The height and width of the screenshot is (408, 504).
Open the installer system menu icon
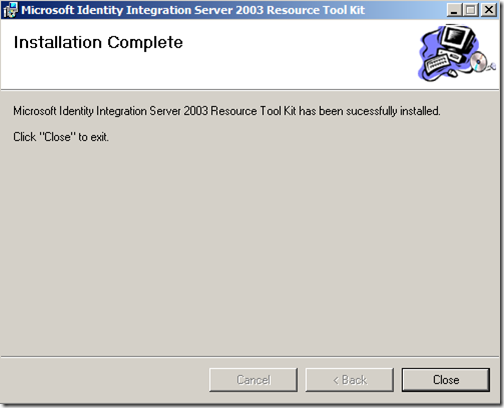10,10
